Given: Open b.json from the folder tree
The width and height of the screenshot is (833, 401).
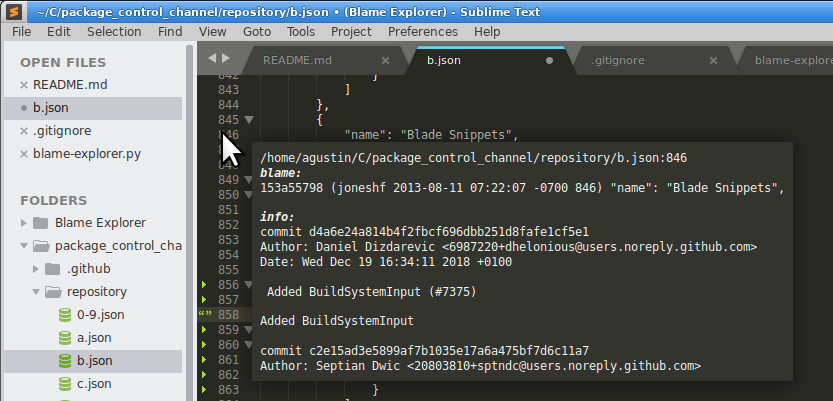Looking at the screenshot, I should [95, 361].
